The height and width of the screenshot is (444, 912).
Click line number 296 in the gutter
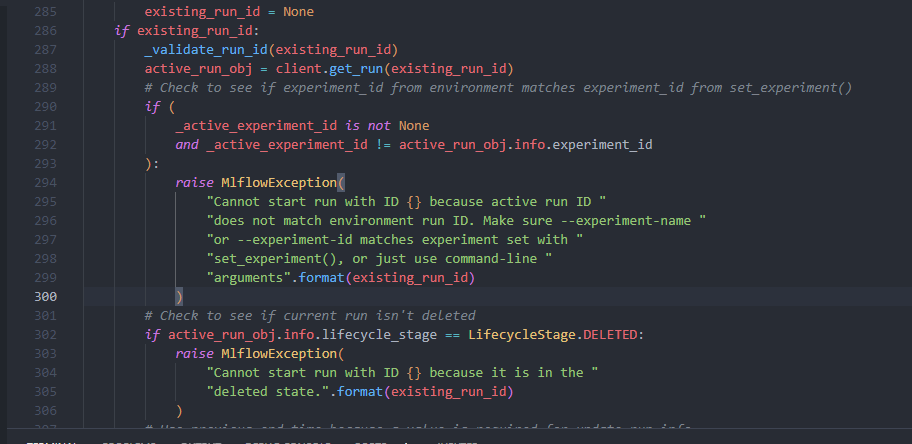pos(45,221)
